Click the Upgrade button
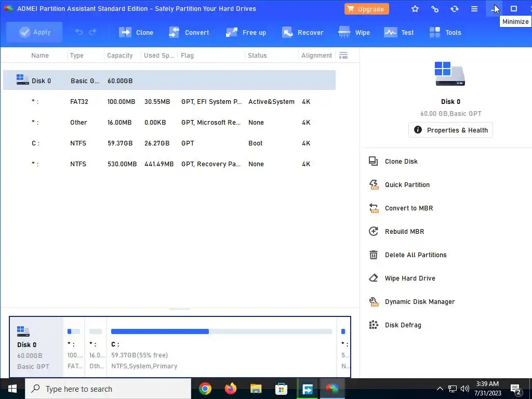The image size is (532, 399). point(366,9)
